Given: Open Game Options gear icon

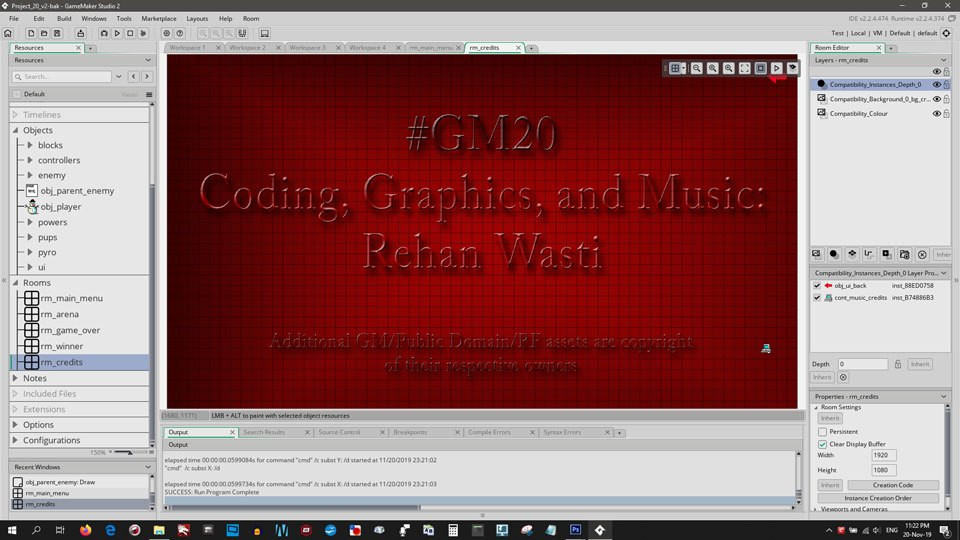Looking at the screenshot, I should point(167,33).
